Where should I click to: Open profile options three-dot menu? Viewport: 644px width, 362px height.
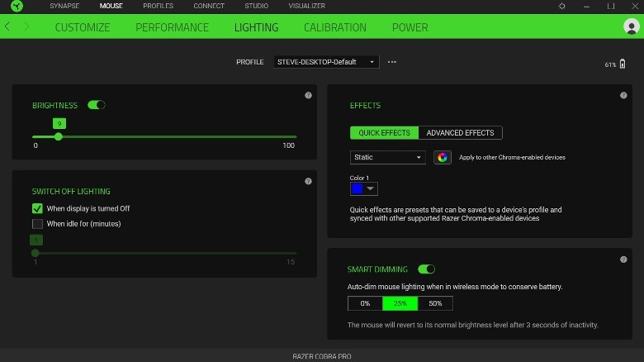[392, 62]
